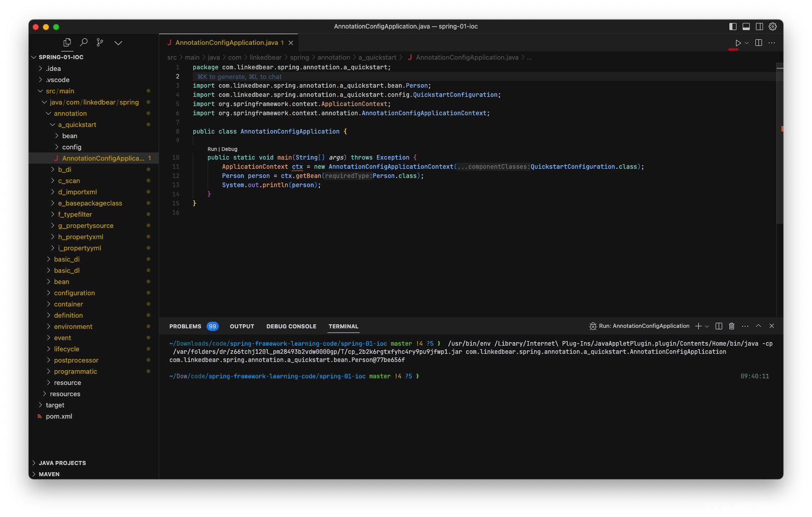Switch to OUTPUT panel tab
This screenshot has height=517, width=812.
[242, 326]
